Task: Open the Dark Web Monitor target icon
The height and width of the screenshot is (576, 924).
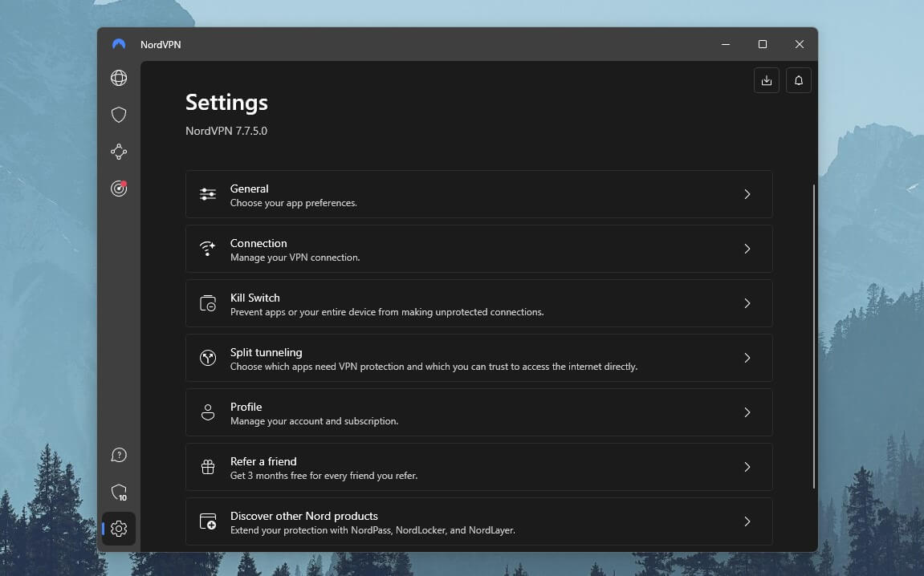Action: tap(119, 189)
